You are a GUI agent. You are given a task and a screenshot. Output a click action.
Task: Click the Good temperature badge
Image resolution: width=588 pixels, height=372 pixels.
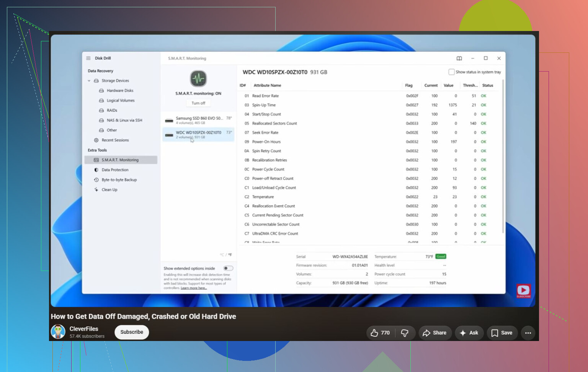(x=441, y=256)
